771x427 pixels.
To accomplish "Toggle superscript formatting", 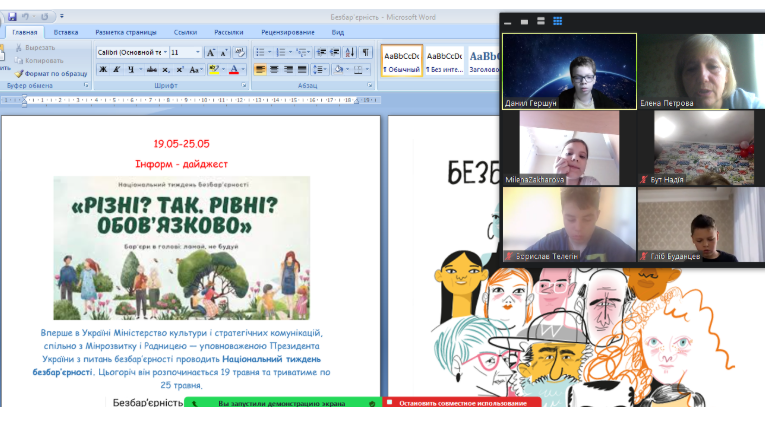I will 180,70.
